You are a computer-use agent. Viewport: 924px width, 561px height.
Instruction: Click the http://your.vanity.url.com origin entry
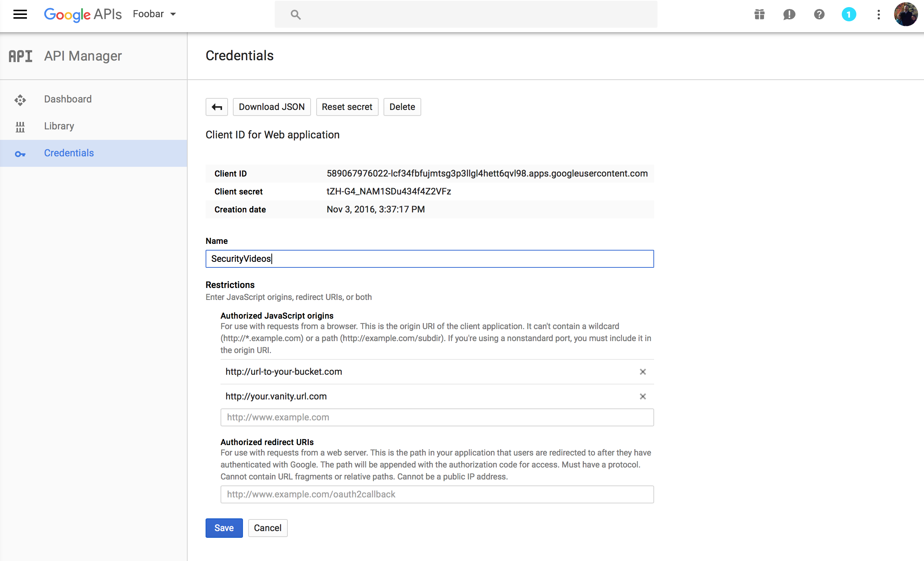point(276,396)
